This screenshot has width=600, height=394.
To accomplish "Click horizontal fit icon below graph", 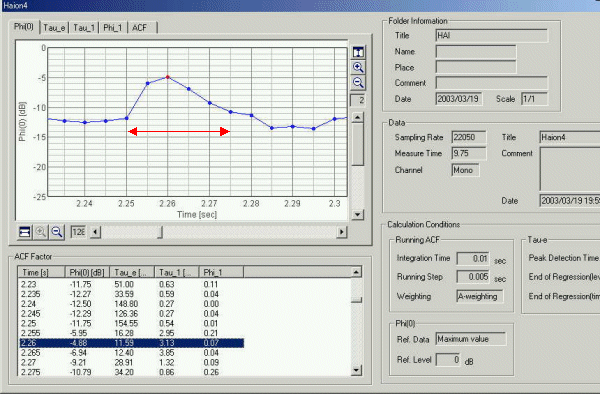I will [x=25, y=232].
